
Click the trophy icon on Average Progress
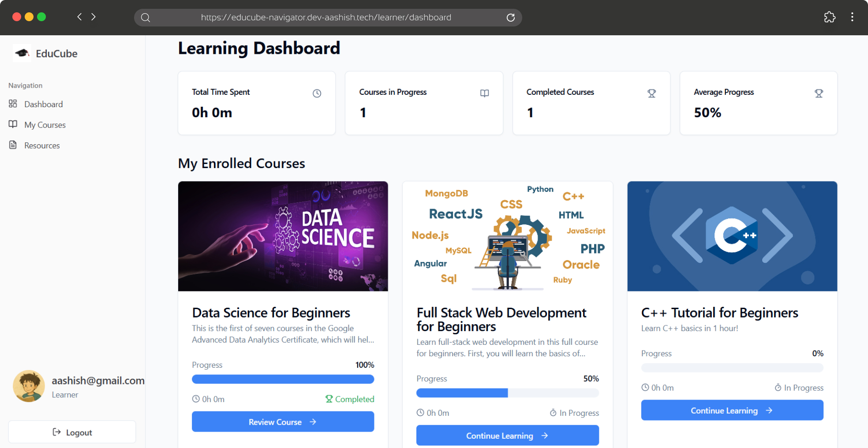[819, 93]
